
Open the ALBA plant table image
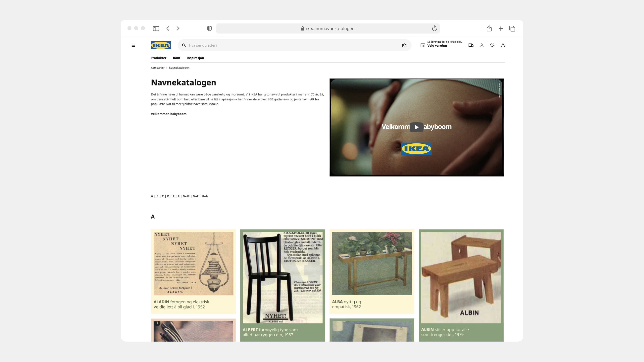tap(372, 264)
